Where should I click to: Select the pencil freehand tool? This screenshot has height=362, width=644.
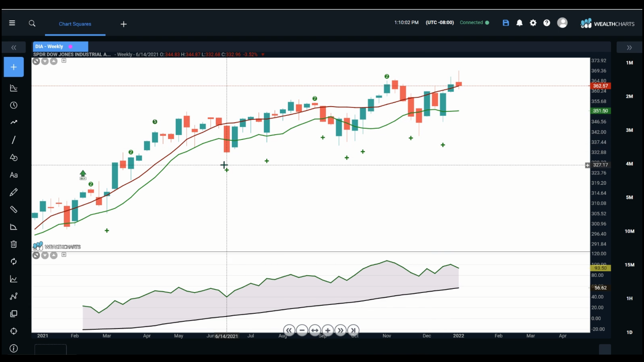[x=14, y=192]
